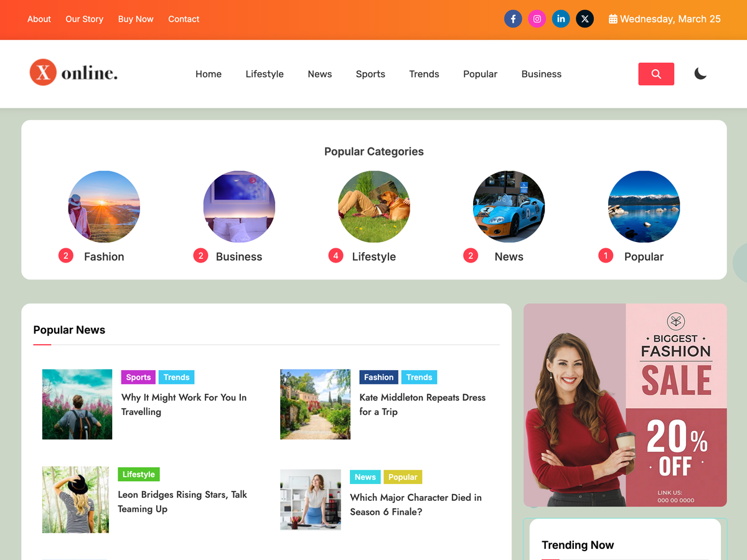Click the Leon Bridges article hat thumbnail
Image resolution: width=747 pixels, height=560 pixels.
(75, 500)
